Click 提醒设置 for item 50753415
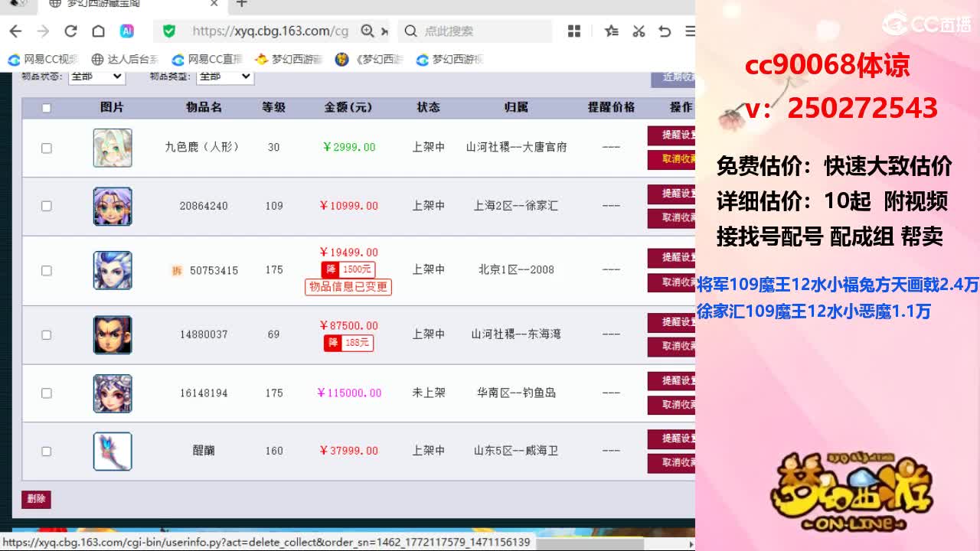The image size is (980, 551). [671, 257]
